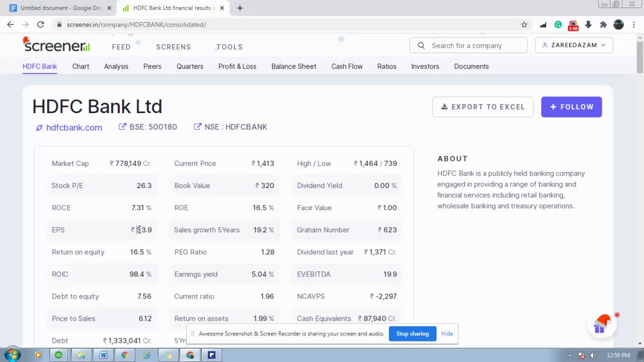Click the Debt to equity value 7.56

[144, 296]
